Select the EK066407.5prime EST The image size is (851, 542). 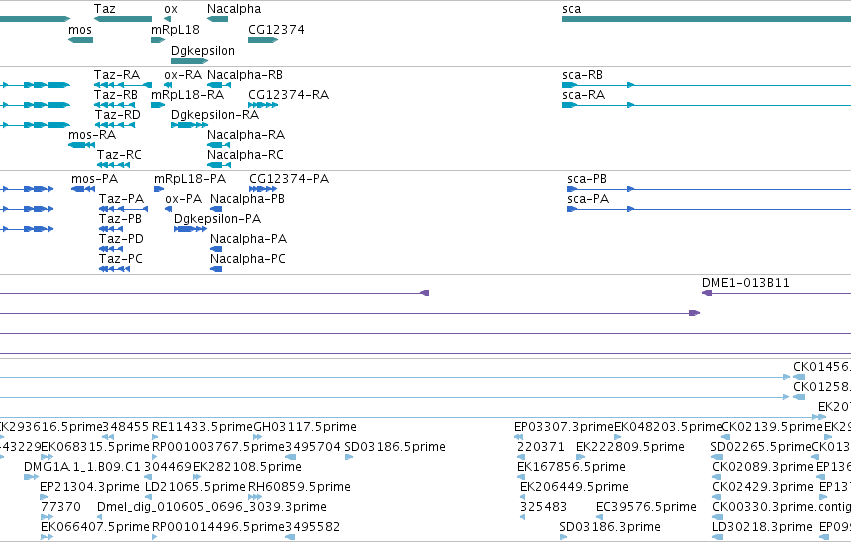(47, 537)
